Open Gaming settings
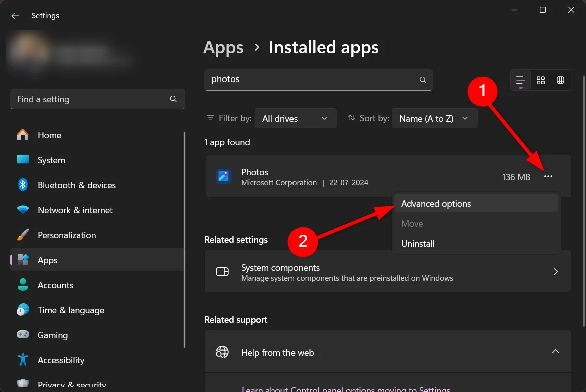586x392 pixels. click(97, 335)
